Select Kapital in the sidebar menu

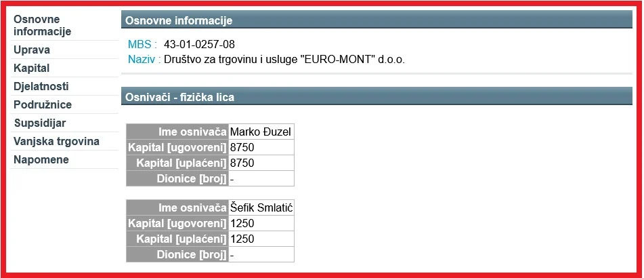32,68
